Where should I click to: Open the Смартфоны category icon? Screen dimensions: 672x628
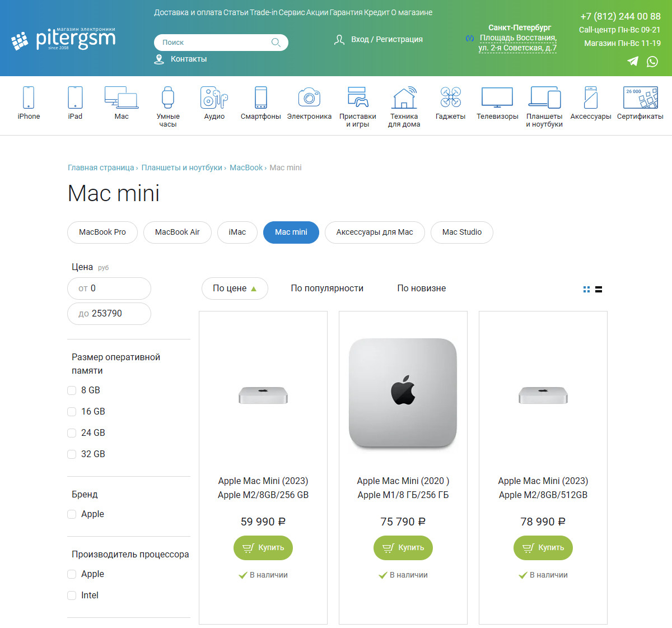(x=261, y=97)
